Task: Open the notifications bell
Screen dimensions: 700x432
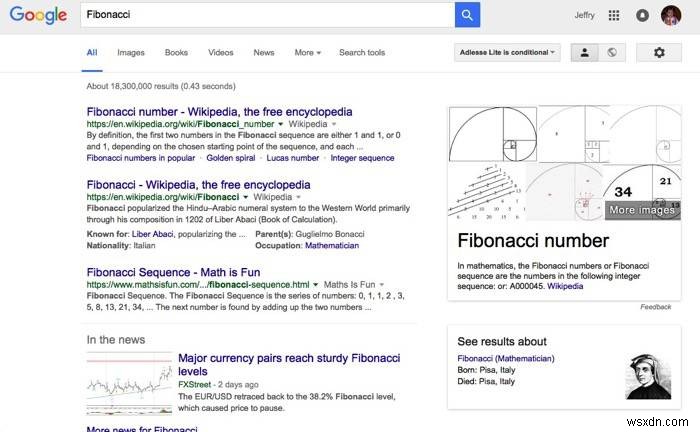Action: (642, 15)
